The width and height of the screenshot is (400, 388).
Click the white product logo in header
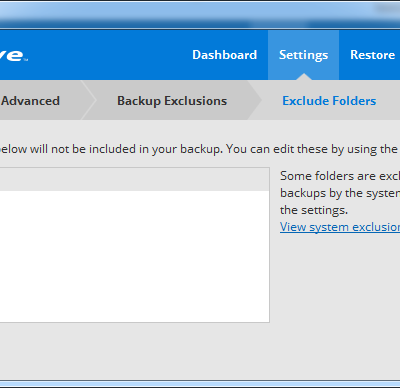(13, 55)
